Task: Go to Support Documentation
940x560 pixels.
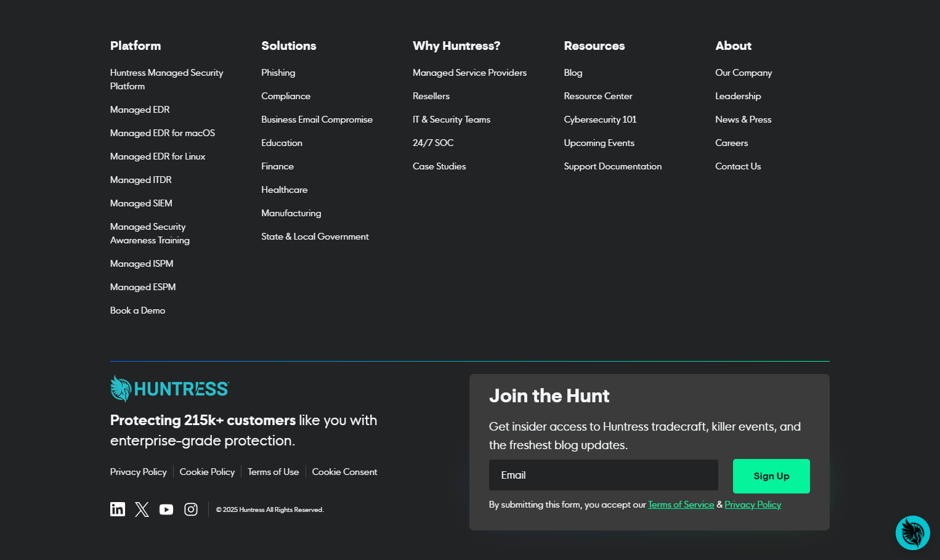Action: click(x=612, y=166)
